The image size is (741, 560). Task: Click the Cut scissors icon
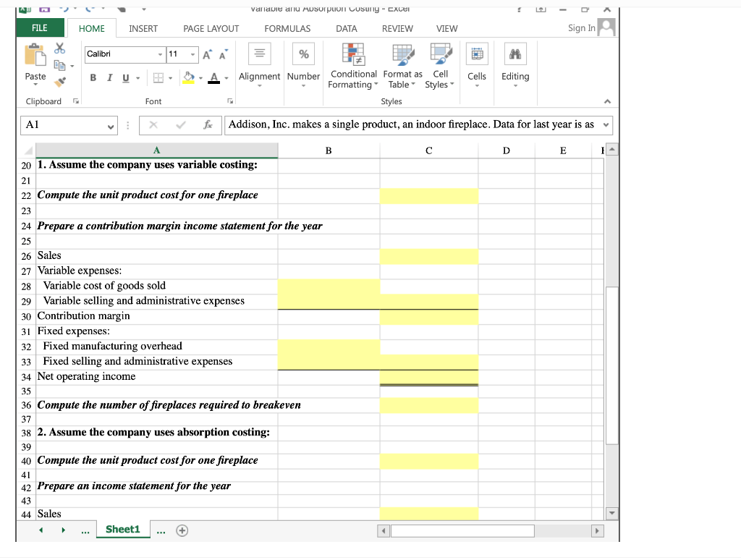point(59,48)
